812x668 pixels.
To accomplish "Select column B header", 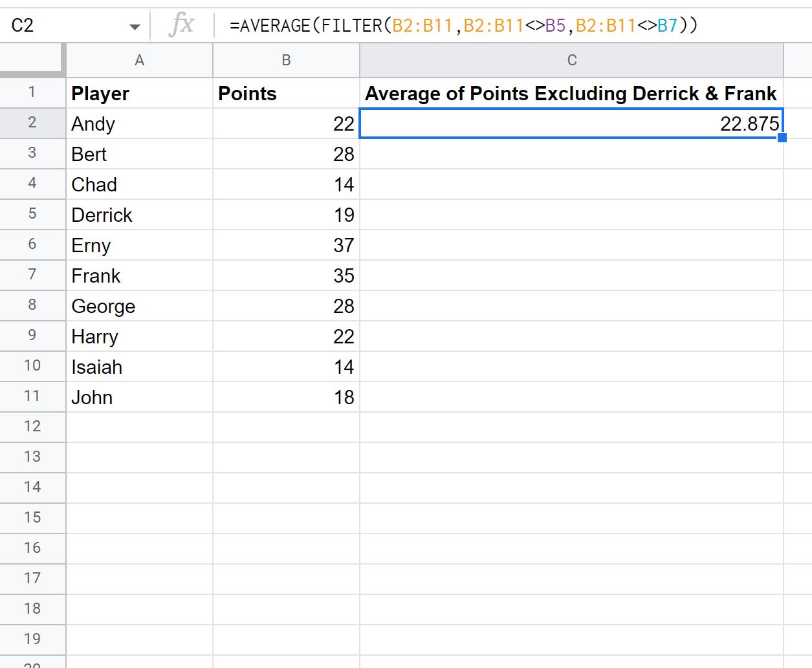I will [285, 59].
